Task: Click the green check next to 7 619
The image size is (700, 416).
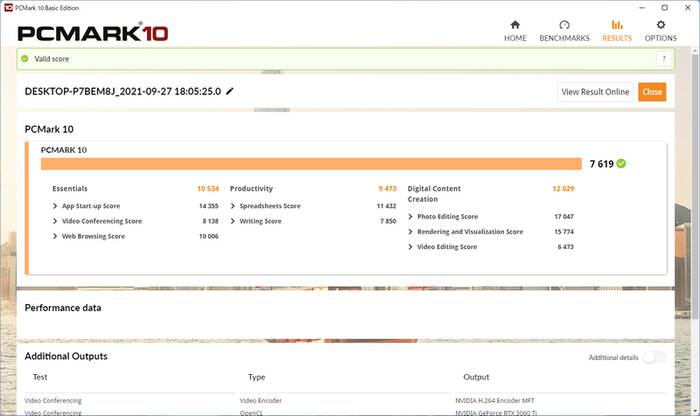Action: [621, 164]
